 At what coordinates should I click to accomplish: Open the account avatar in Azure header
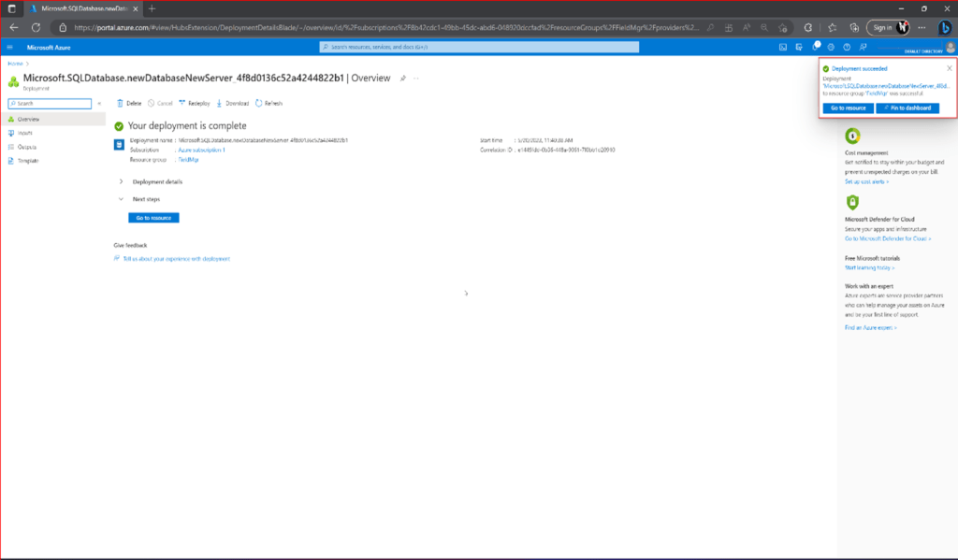pyautogui.click(x=951, y=47)
